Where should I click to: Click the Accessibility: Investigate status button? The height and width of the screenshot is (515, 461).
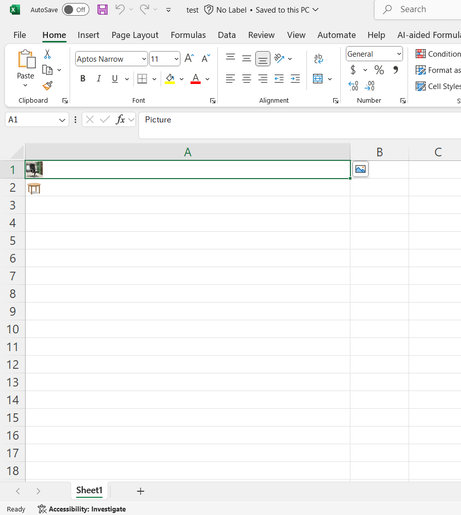pos(82,509)
